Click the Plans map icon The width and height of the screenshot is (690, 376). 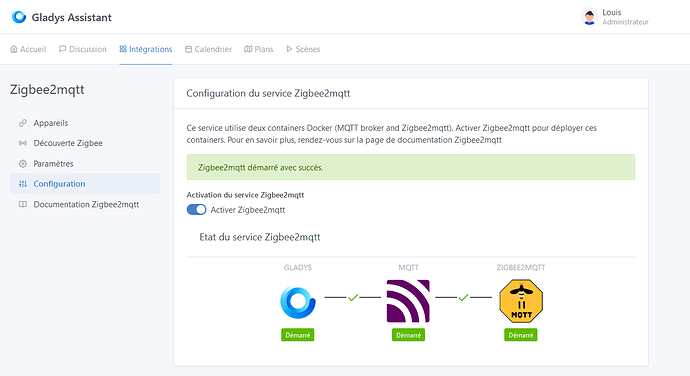(248, 49)
